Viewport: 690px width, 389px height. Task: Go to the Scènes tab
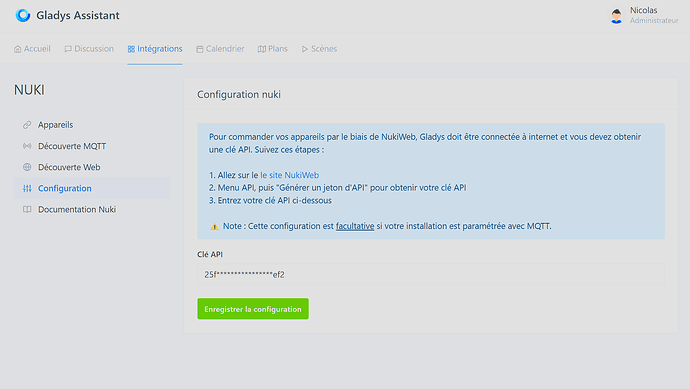point(319,49)
